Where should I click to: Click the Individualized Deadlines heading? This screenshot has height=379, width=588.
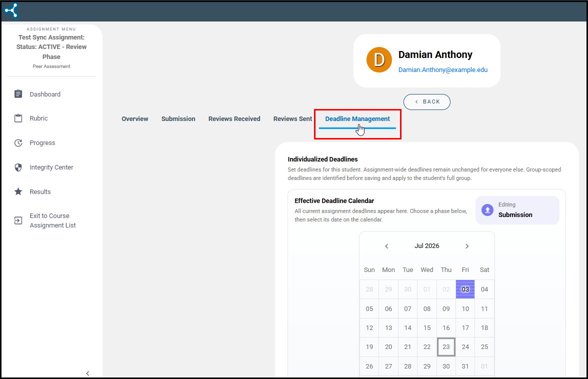(x=322, y=159)
